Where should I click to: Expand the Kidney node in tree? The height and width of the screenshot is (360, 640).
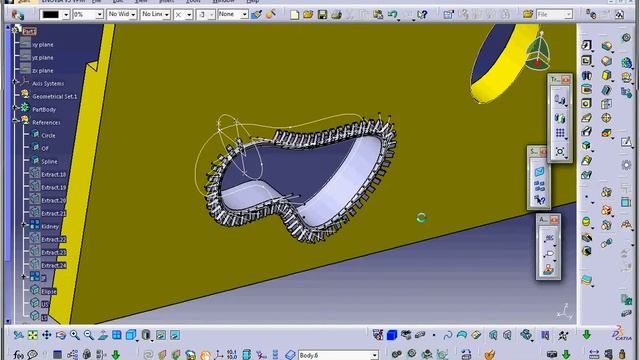[x=23, y=225]
